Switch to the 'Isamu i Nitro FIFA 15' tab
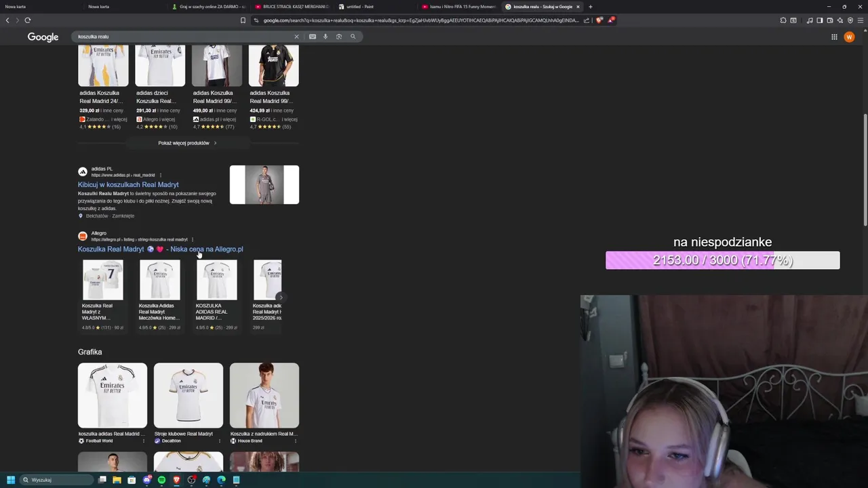868x488 pixels. (x=458, y=7)
